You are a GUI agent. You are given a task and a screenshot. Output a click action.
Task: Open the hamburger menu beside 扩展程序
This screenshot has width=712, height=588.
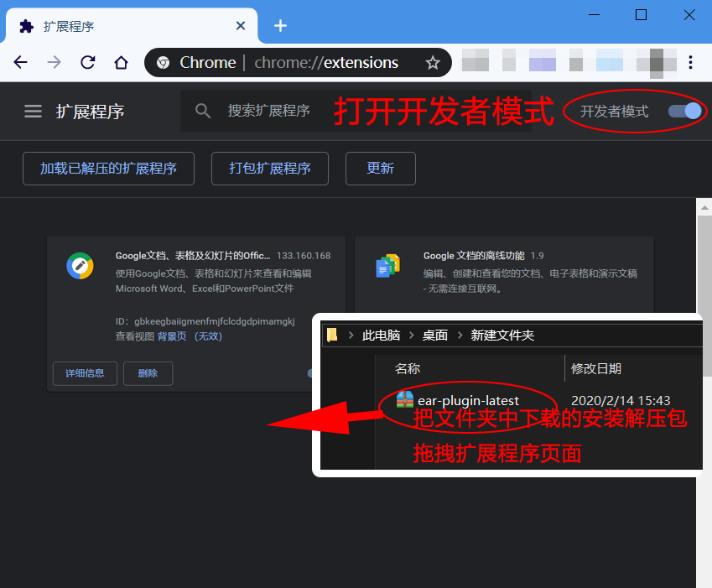pos(33,112)
